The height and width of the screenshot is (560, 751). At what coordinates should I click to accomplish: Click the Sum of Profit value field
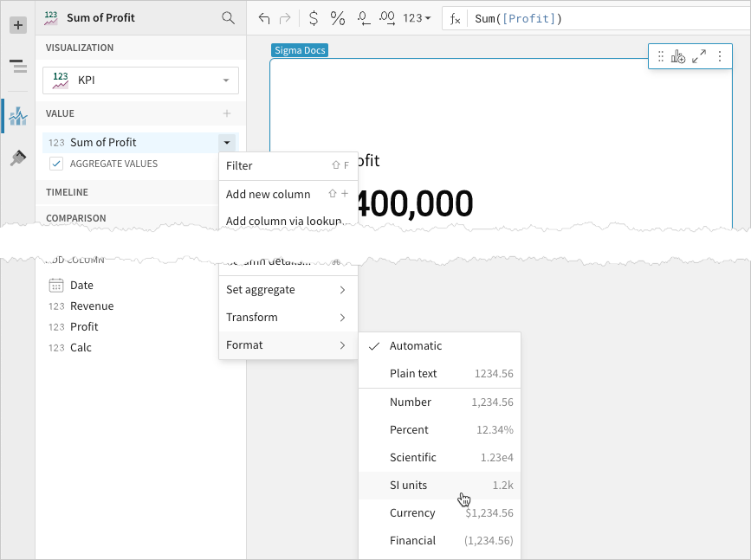pyautogui.click(x=130, y=143)
